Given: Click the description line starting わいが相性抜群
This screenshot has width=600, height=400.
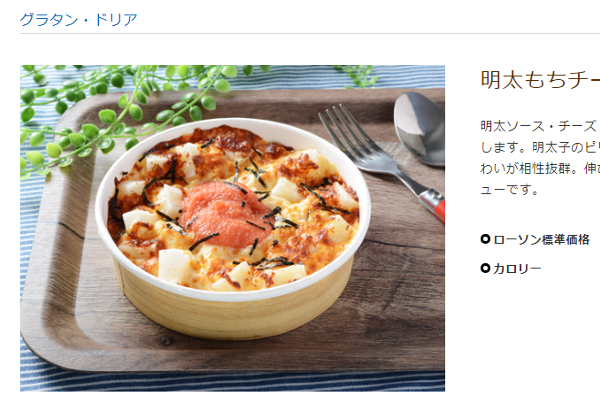Looking at the screenshot, I should pyautogui.click(x=540, y=168).
